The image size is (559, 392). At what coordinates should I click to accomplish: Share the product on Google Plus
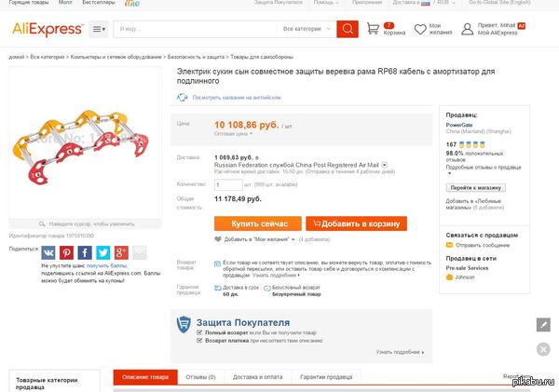[120, 252]
